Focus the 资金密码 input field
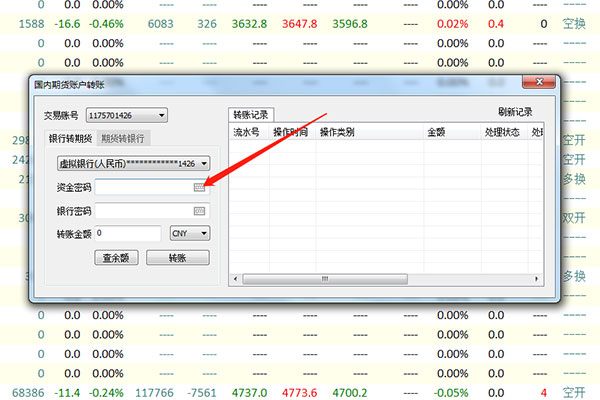The image size is (600, 400). click(152, 187)
